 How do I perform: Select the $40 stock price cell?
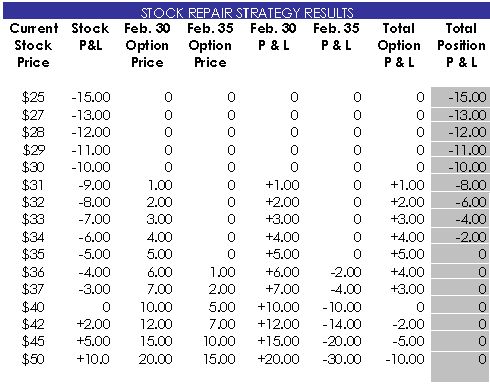click(33, 307)
